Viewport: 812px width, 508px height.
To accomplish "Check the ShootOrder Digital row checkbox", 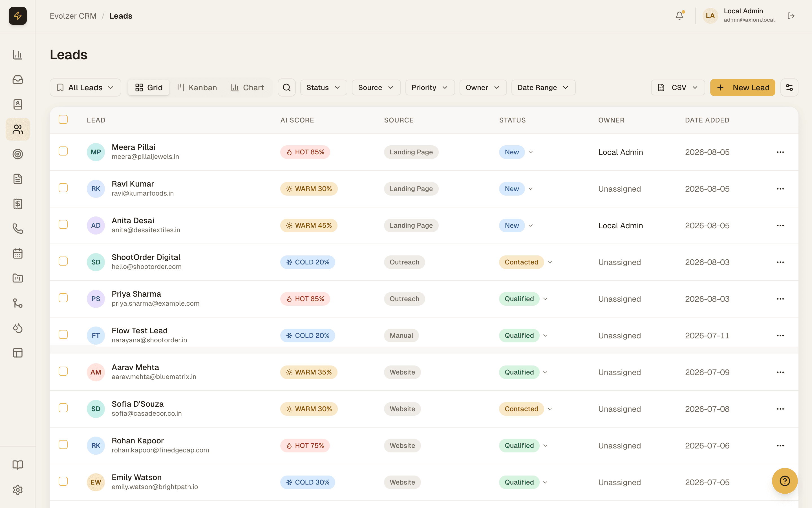I will [63, 261].
